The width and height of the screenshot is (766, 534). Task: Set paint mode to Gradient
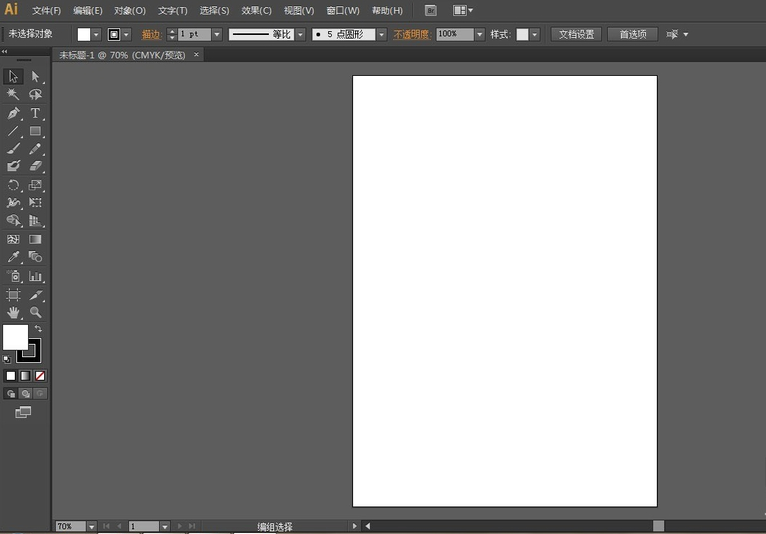pos(25,376)
